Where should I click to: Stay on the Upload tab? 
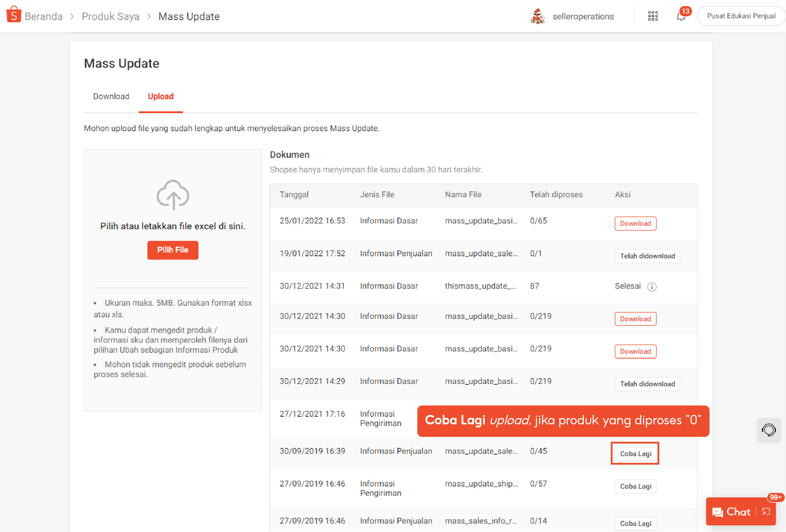[x=160, y=97]
